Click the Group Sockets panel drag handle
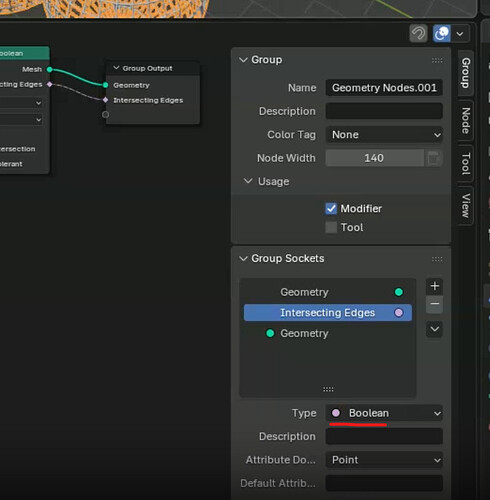 click(437, 259)
